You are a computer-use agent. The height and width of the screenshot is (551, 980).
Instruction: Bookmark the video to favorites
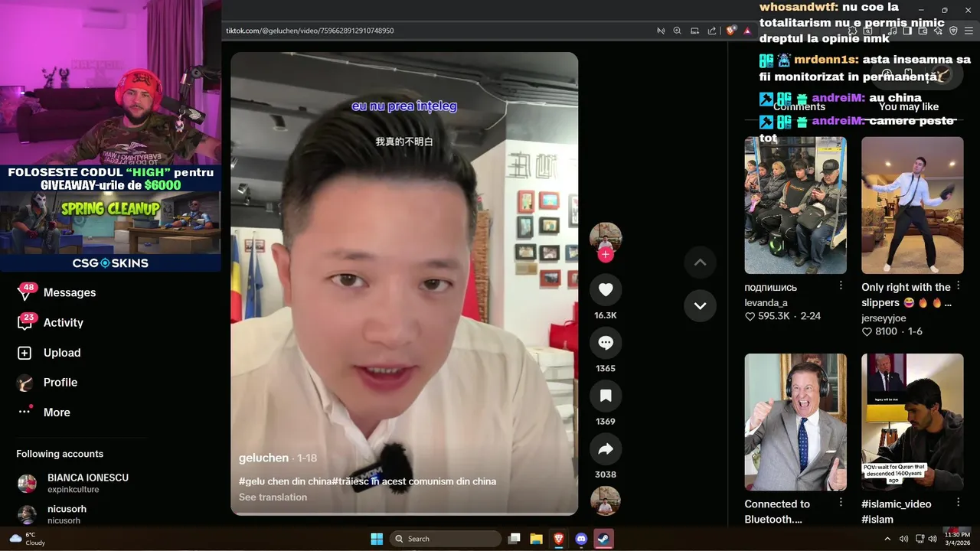coord(606,396)
